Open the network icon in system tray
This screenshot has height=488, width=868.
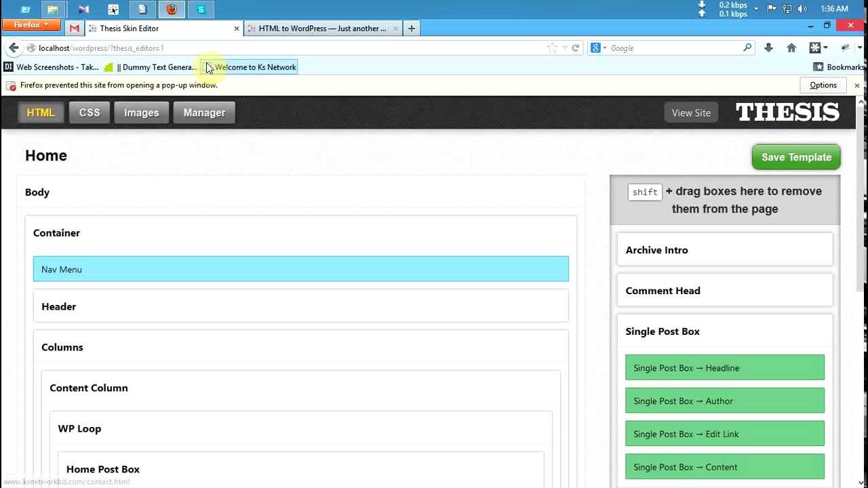click(787, 9)
